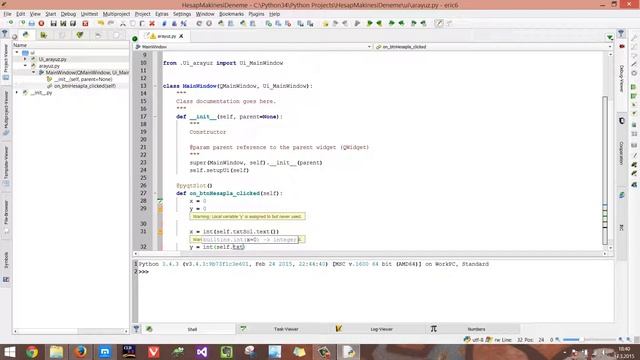Screen dimensions: 640x360
Task: Click the shell prompt input area
Action: pos(376,272)
